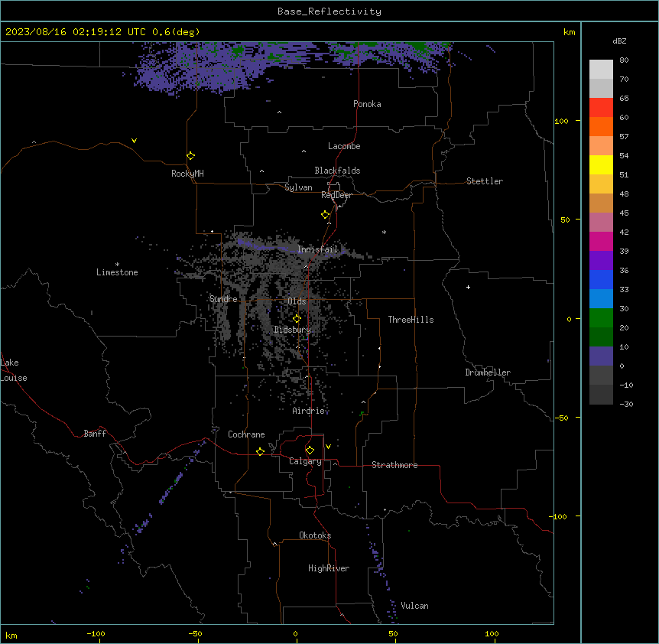Click the 100 tick label on the vertical axis
659x644 pixels.
(561, 122)
